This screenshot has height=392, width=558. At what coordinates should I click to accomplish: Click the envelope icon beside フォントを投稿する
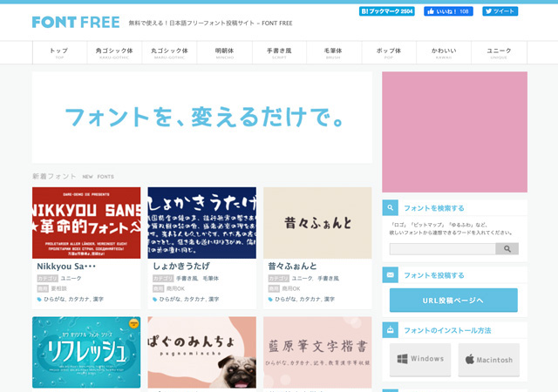[x=390, y=275]
